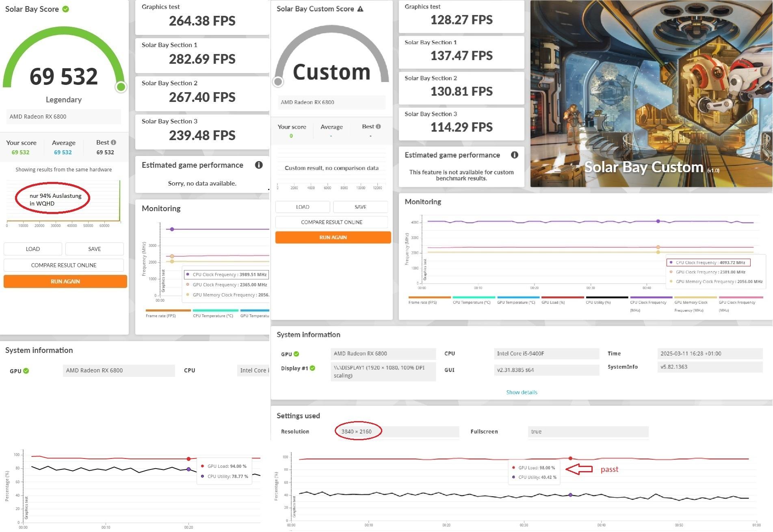Click RUN AGAIN in the Custom Score panel
Image resolution: width=773 pixels, height=532 pixels.
(x=333, y=237)
